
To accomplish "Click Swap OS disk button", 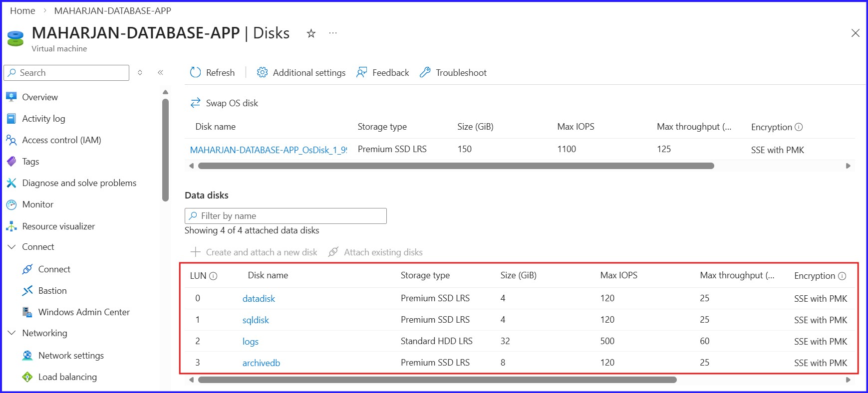I will click(x=224, y=103).
